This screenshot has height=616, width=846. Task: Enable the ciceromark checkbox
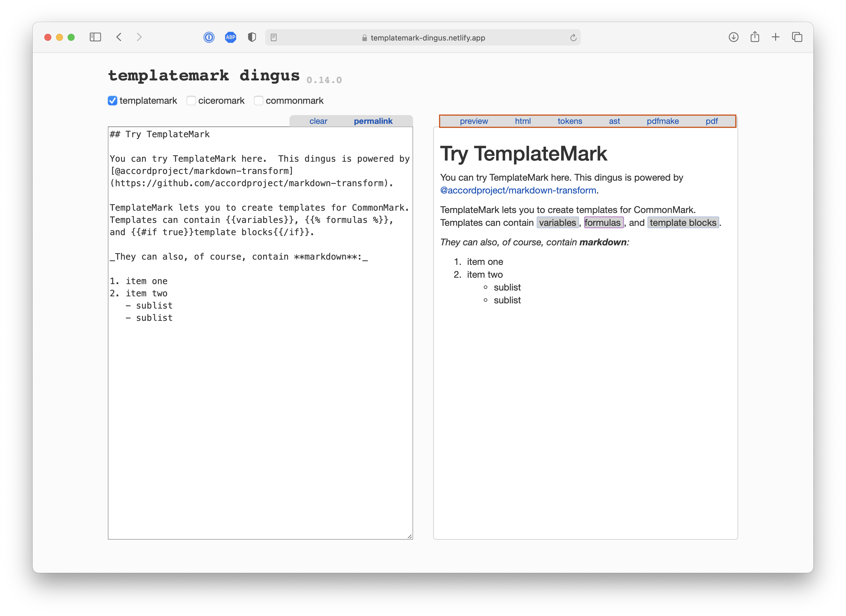click(191, 101)
